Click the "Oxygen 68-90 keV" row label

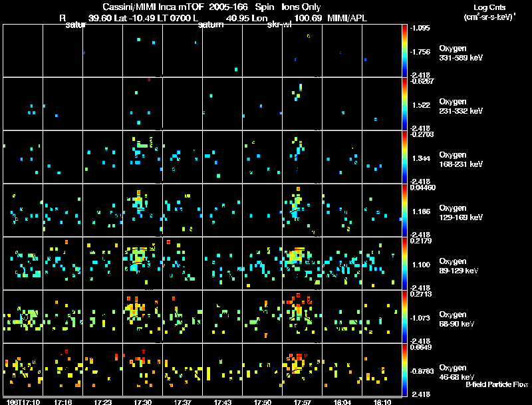coord(457,319)
